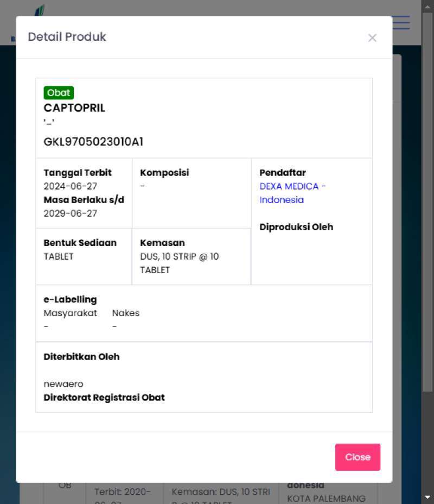Click registration number GKL9705023010A1
Screen dimensions: 434x504
(x=93, y=142)
